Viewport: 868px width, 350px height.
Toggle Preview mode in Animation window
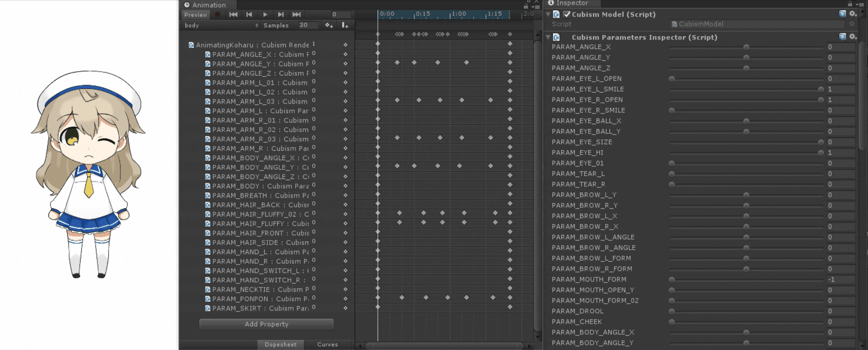point(196,14)
